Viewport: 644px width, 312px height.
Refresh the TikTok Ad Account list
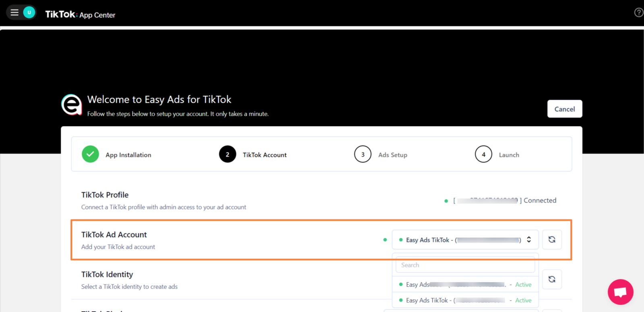pos(552,240)
